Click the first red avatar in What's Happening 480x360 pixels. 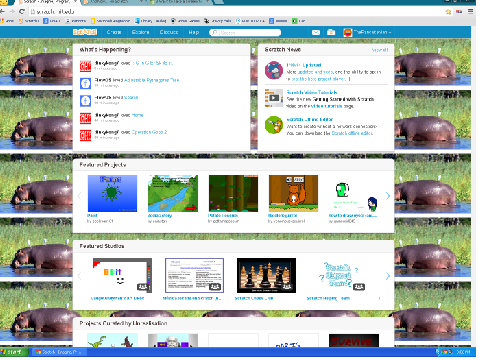85,66
